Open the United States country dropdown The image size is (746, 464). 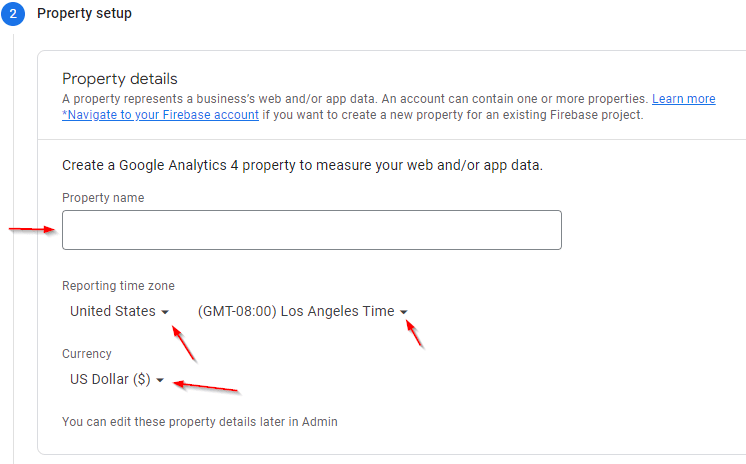(112, 311)
